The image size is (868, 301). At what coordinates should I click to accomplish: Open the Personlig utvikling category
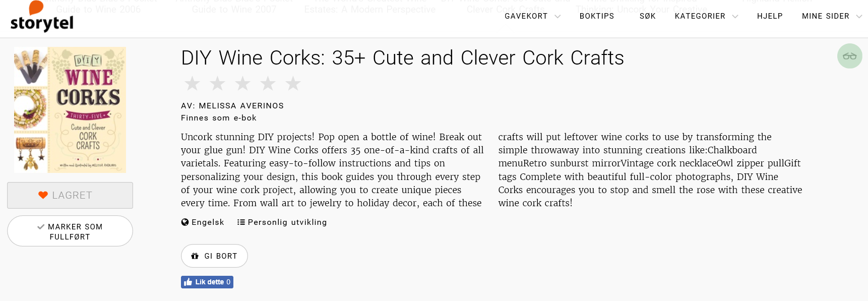[287, 222]
